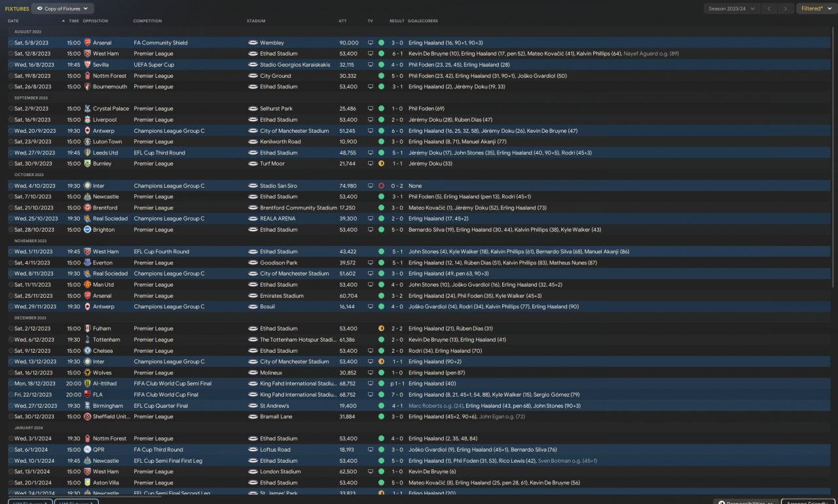Click the QPR club badge

click(x=88, y=450)
